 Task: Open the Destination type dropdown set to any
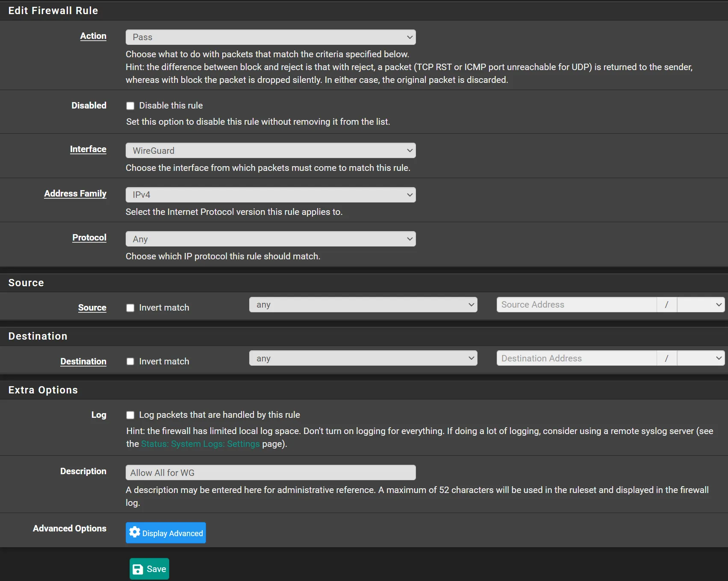point(363,358)
